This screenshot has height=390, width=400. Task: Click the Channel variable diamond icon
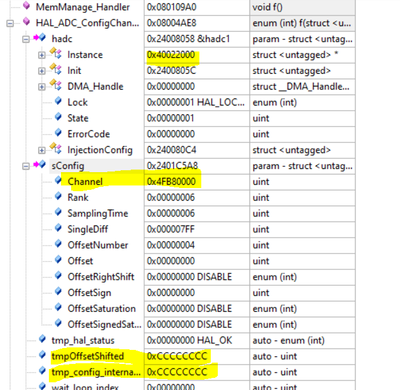pos(58,180)
